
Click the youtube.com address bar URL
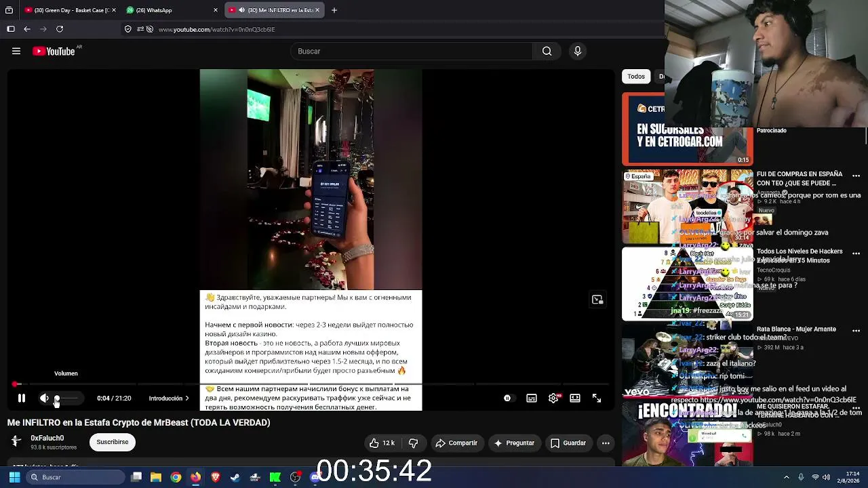coord(216,30)
